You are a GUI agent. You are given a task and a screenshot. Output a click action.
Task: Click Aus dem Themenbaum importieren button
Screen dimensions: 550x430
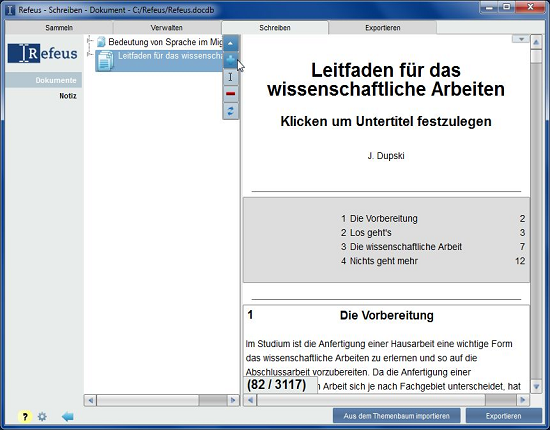pyautogui.click(x=396, y=416)
